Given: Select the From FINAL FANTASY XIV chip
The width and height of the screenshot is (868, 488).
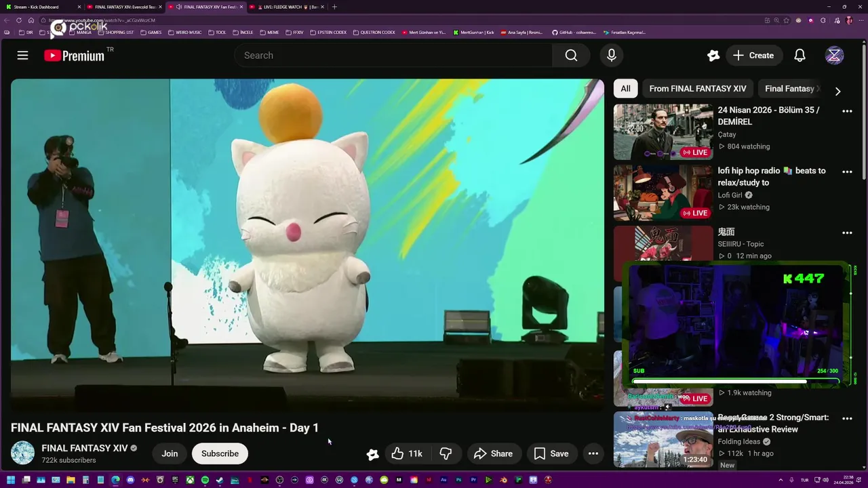Looking at the screenshot, I should [697, 89].
